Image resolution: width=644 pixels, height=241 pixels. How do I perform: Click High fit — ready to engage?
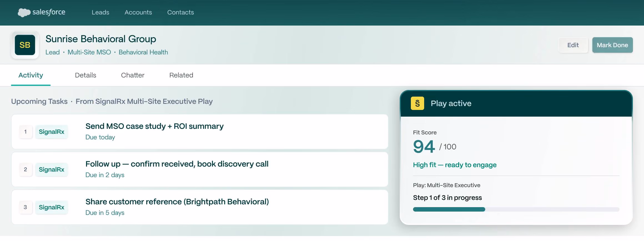click(x=455, y=165)
